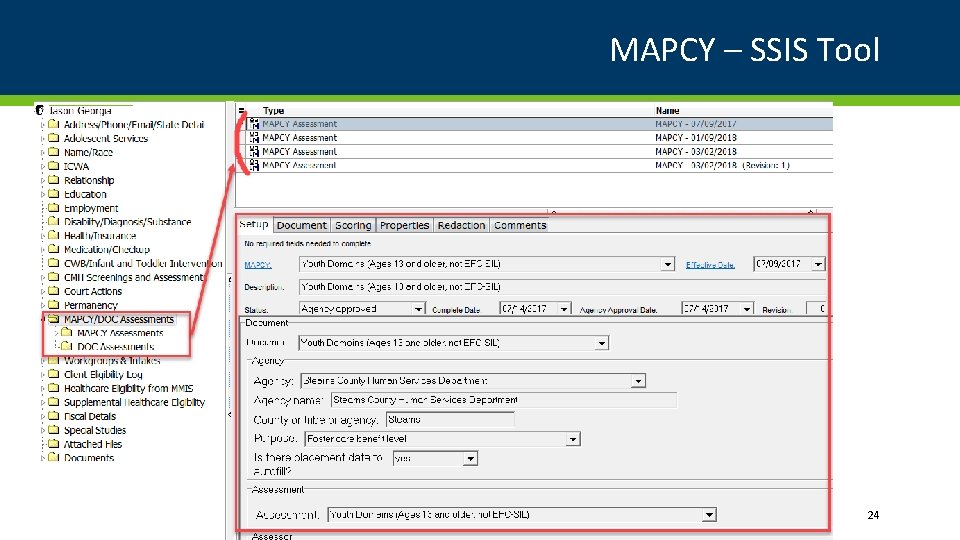Screen dimensions: 960x540
Task: Click the Documents folder icon
Action: 54,457
